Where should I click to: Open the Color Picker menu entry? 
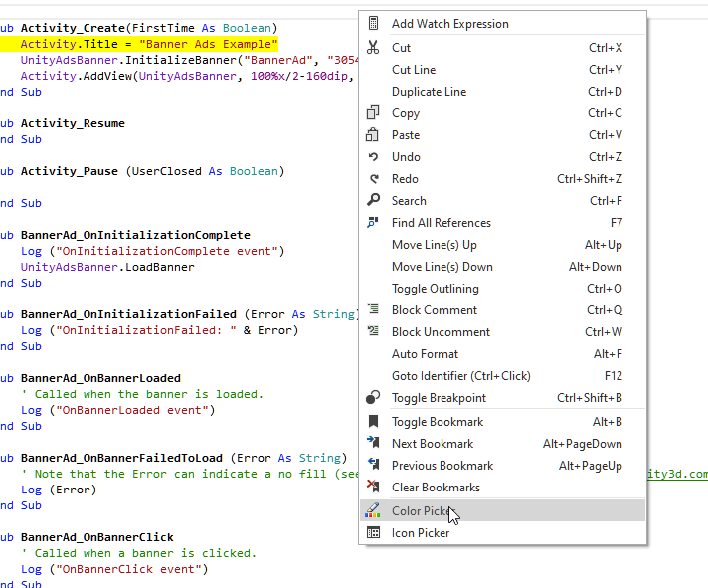click(502, 510)
